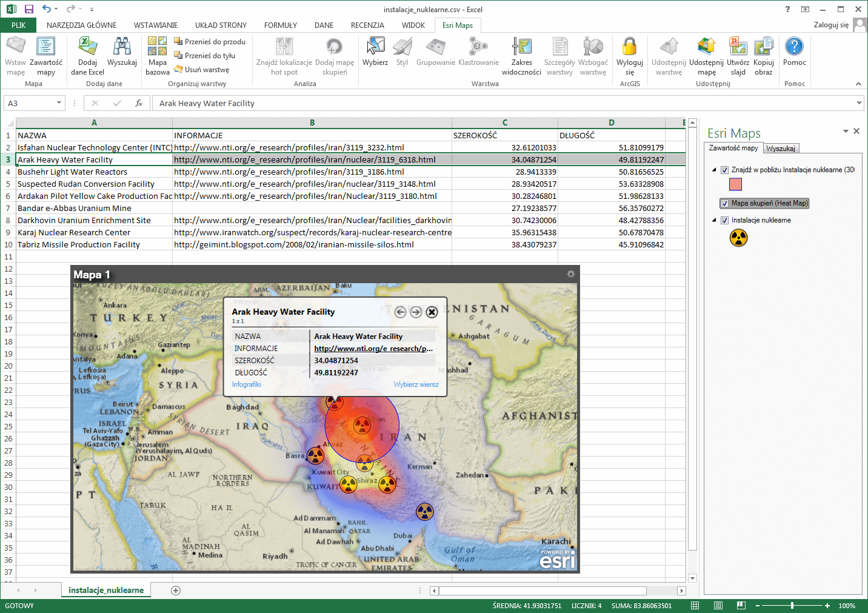Image resolution: width=868 pixels, height=613 pixels.
Task: Go to previous popup record arrow
Action: pyautogui.click(x=400, y=312)
